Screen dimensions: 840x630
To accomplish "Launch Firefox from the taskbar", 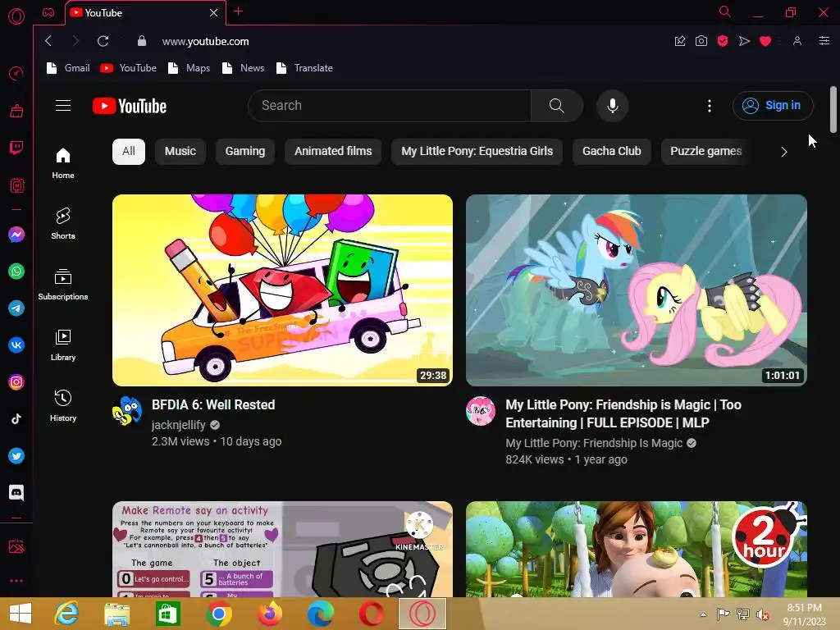I will coord(269,614).
